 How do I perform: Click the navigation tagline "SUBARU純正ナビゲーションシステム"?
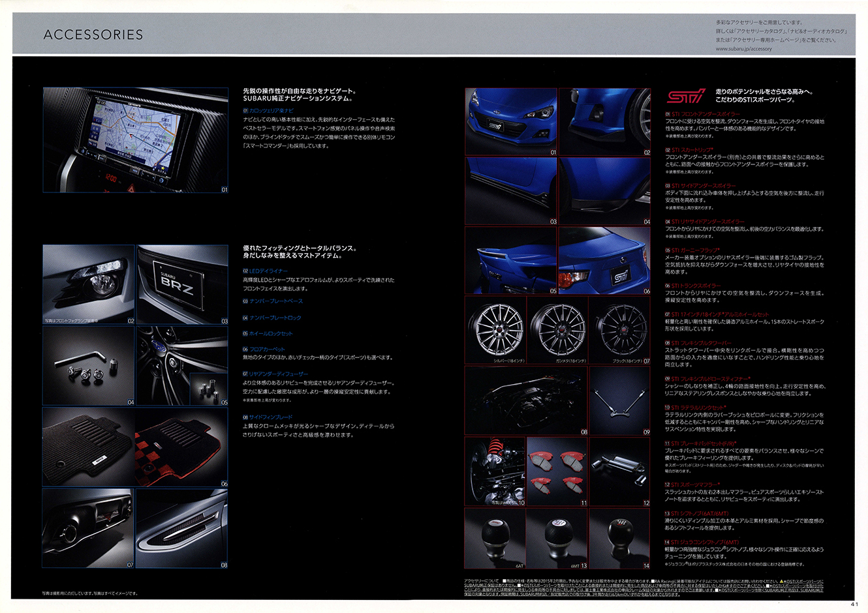(x=298, y=99)
